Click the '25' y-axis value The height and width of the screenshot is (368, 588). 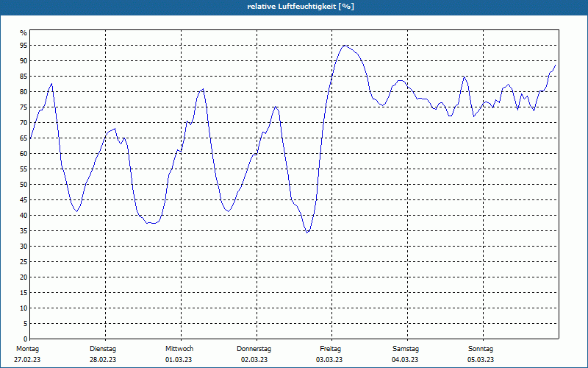click(x=24, y=262)
